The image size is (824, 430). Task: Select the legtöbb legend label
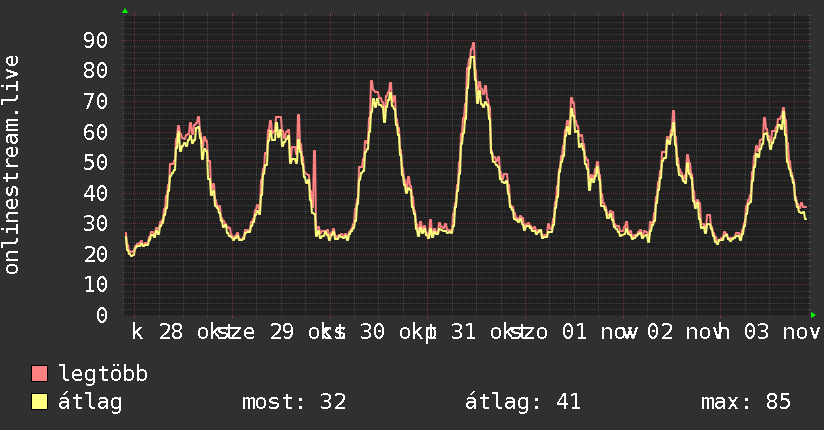[x=102, y=374]
